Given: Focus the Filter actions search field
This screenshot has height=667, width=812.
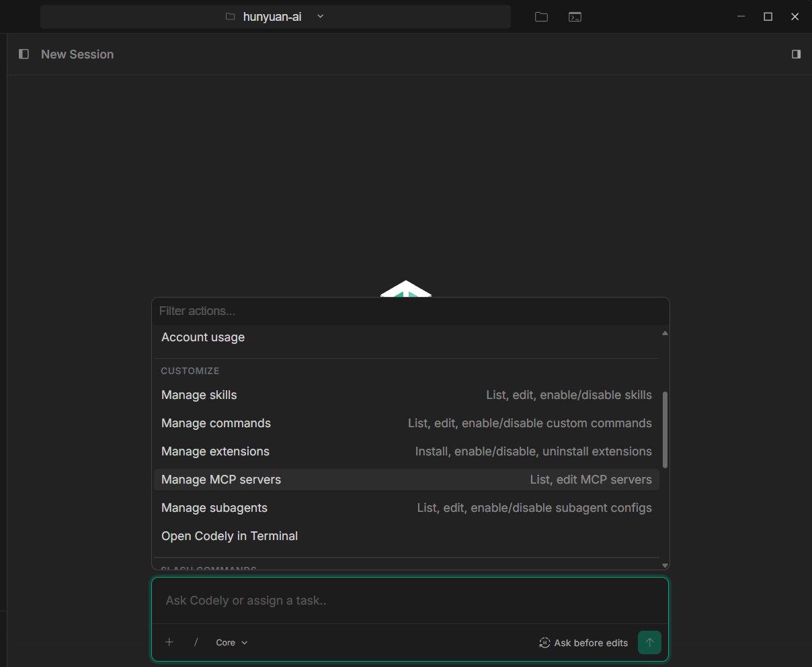Looking at the screenshot, I should coord(410,311).
